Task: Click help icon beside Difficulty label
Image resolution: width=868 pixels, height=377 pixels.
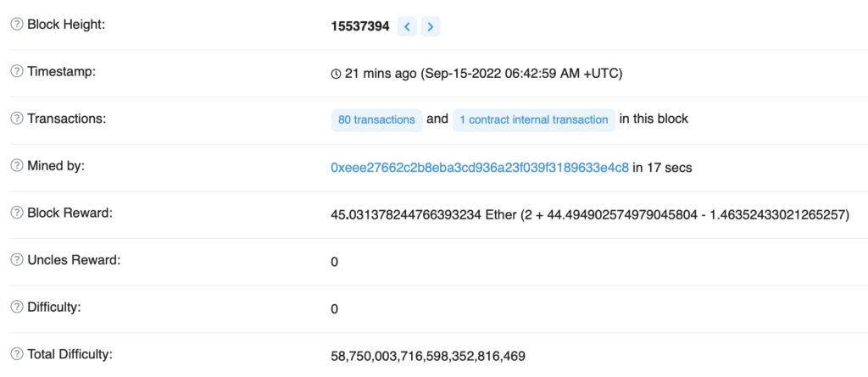Action: point(17,307)
